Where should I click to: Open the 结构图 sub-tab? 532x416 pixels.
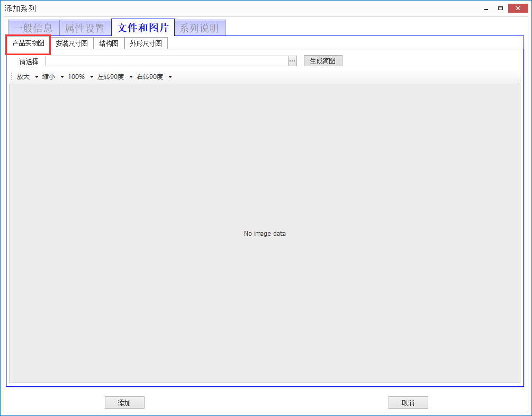(108, 43)
